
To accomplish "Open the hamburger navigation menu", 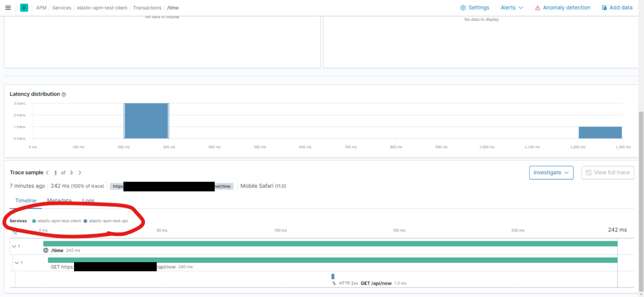I will tap(8, 8).
